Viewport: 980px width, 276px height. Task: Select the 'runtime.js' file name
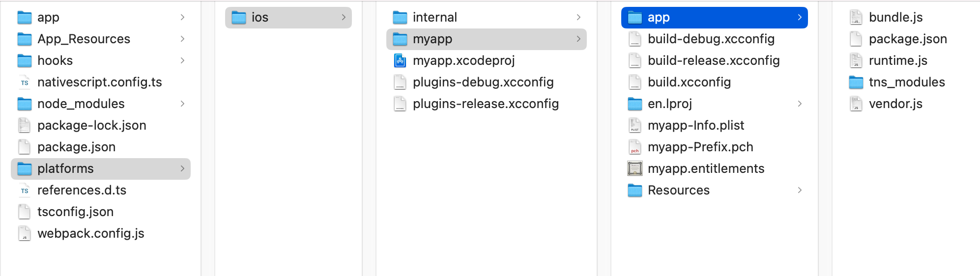(898, 60)
